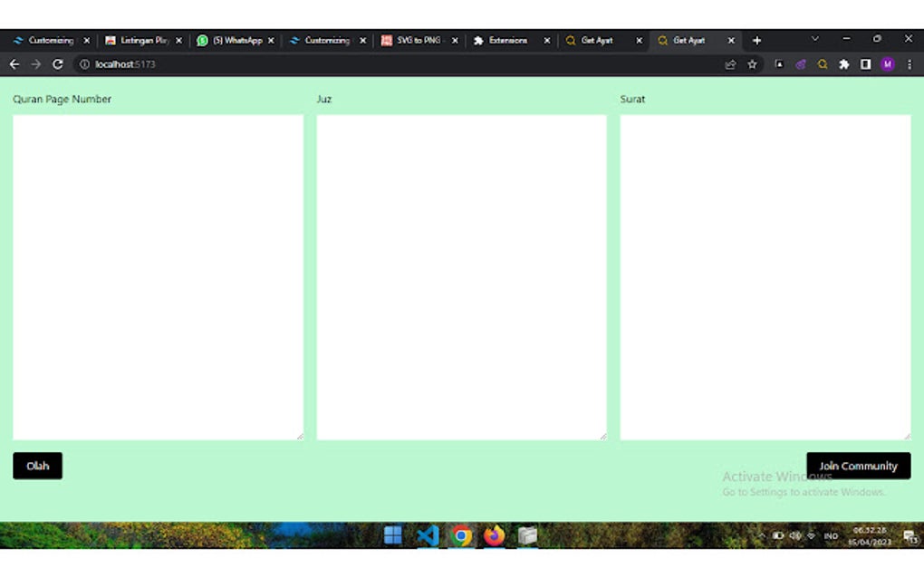Click the Join Community button
This screenshot has height=578, width=924.
click(858, 466)
